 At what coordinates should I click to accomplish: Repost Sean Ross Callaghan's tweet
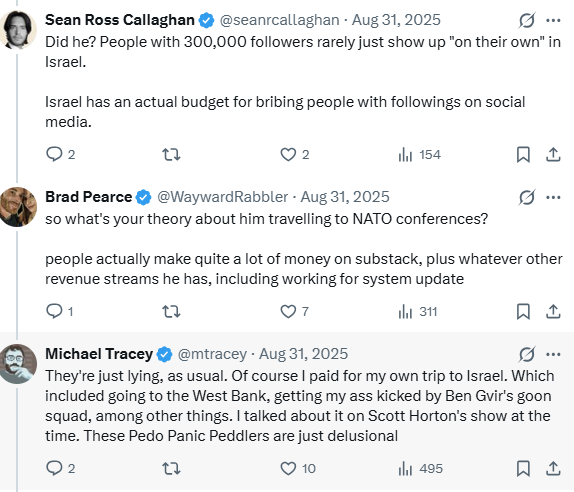pyautogui.click(x=171, y=154)
